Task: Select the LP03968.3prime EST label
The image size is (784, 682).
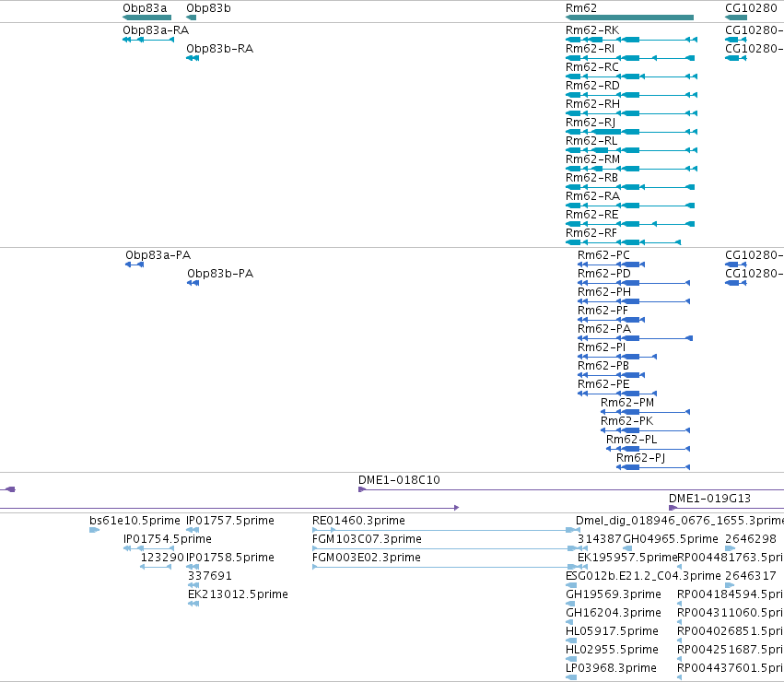Action: (x=611, y=668)
